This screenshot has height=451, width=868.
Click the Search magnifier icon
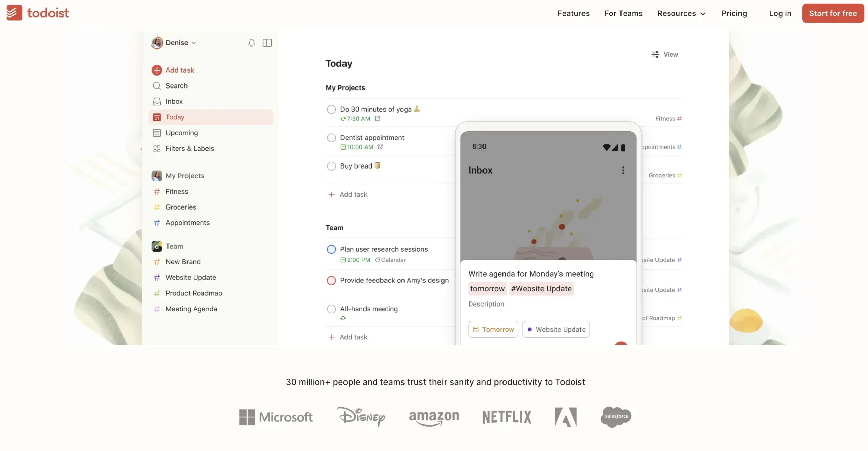[157, 86]
